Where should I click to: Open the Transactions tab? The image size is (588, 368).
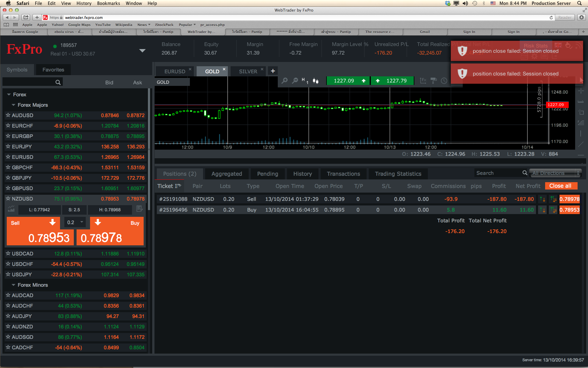tap(343, 174)
